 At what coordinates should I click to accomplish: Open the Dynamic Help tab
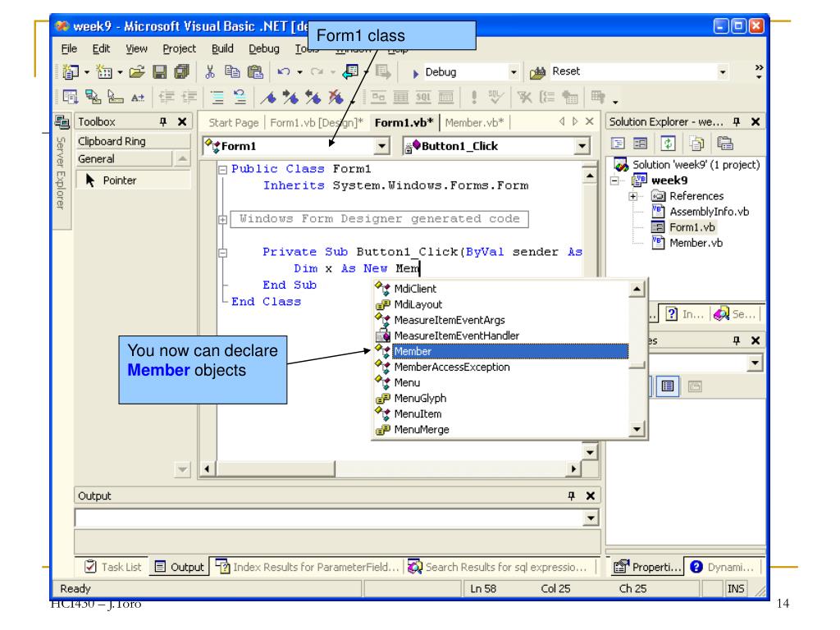[724, 567]
